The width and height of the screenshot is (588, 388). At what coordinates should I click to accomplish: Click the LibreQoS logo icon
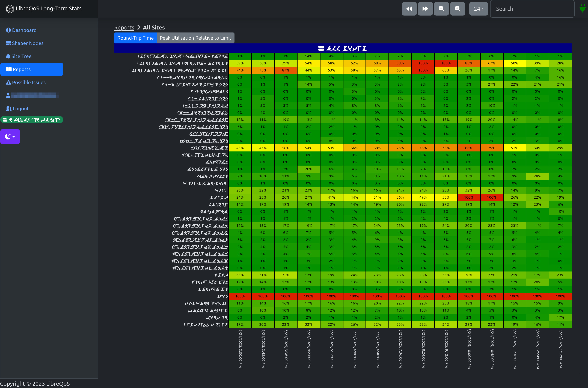(10, 9)
